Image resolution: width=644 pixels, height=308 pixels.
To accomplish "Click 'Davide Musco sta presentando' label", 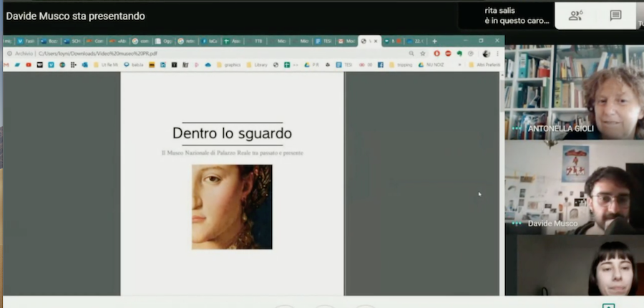I will click(x=76, y=16).
